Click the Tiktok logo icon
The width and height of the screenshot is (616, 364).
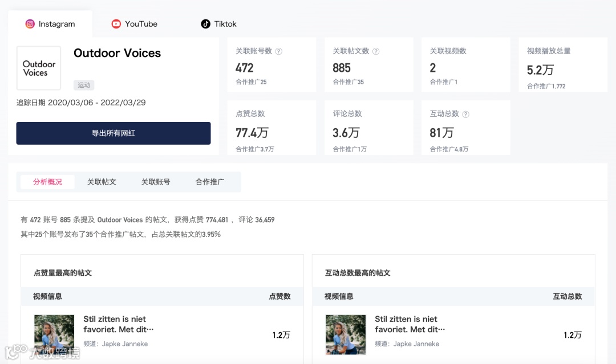[x=205, y=24]
